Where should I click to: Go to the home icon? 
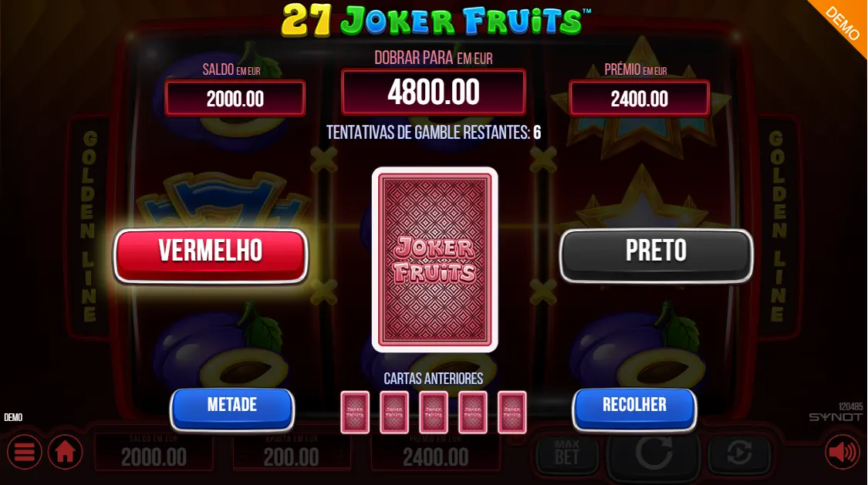pyautogui.click(x=65, y=452)
